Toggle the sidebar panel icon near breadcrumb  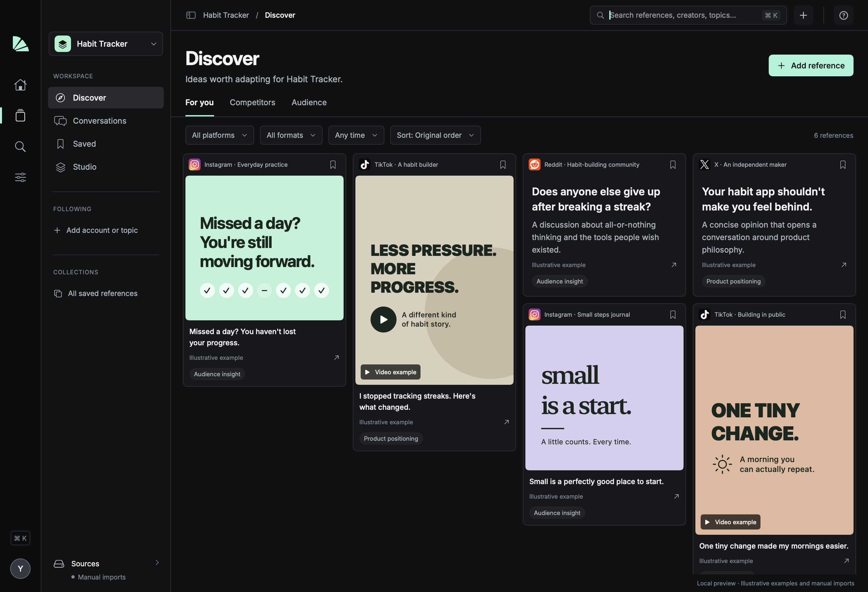[x=191, y=15]
